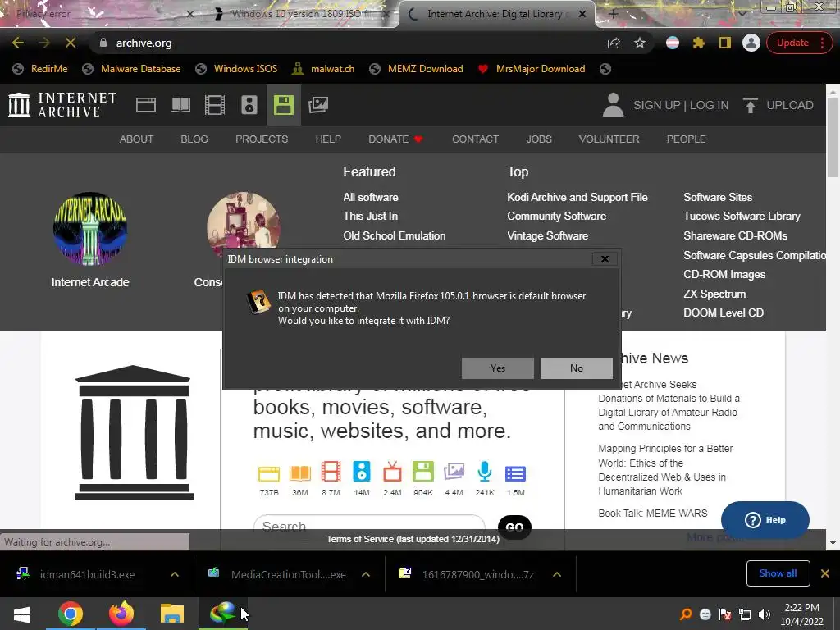Open the PROJECTS menu item
Image resolution: width=840 pixels, height=630 pixels.
(x=262, y=139)
